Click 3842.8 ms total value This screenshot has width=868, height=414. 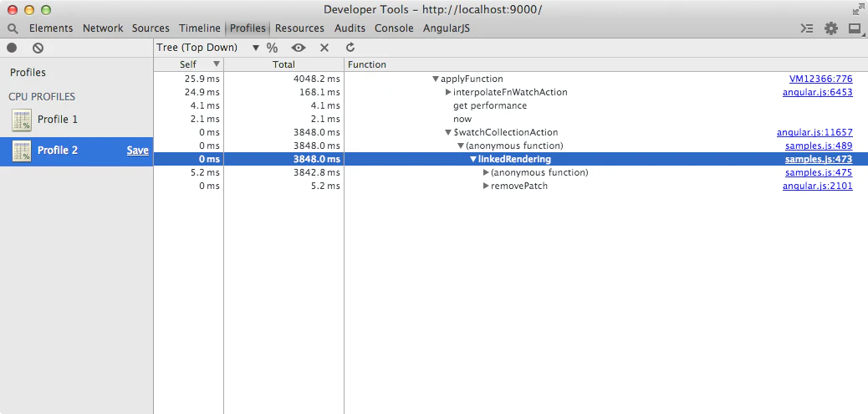(317, 172)
